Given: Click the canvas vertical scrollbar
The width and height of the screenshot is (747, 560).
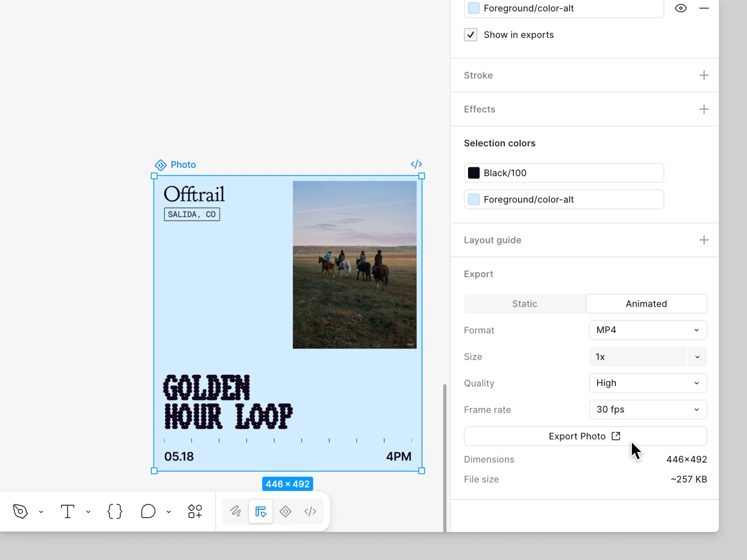Looking at the screenshot, I should pyautogui.click(x=444, y=458).
